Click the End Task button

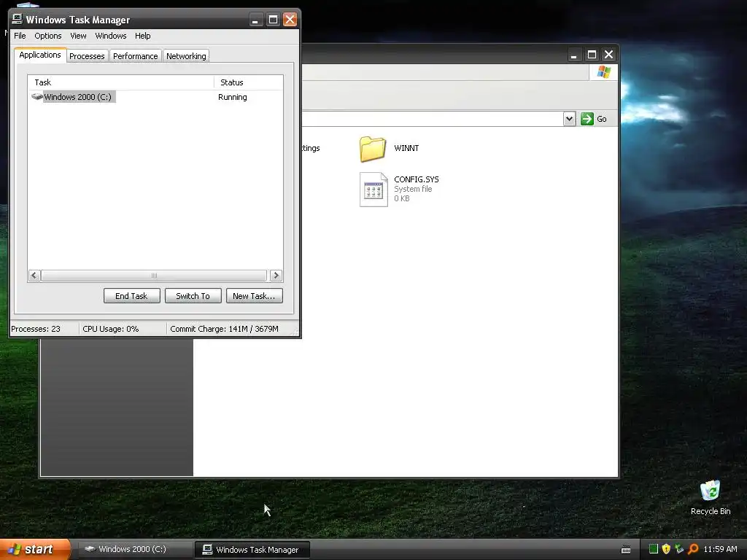coord(131,296)
